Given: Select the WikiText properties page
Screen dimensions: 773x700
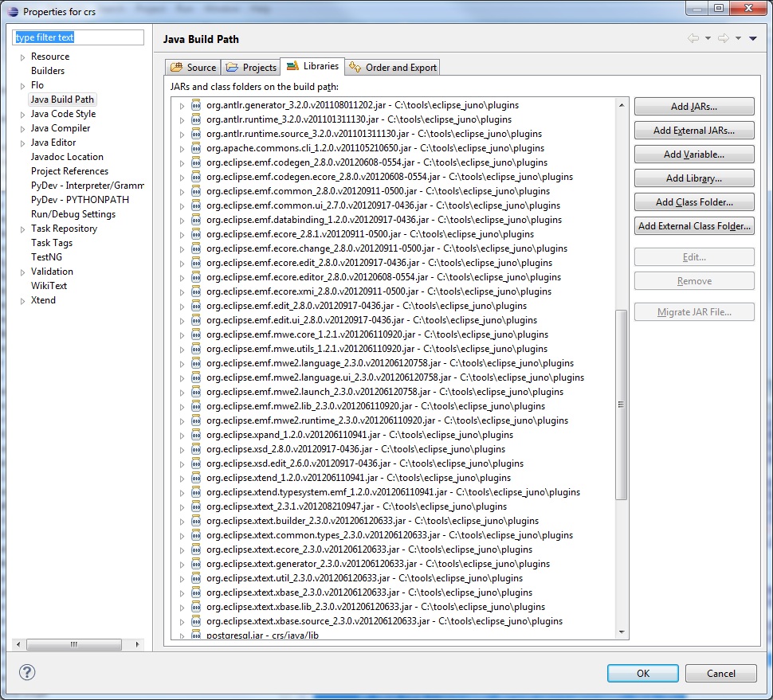Looking at the screenshot, I should pyautogui.click(x=49, y=286).
